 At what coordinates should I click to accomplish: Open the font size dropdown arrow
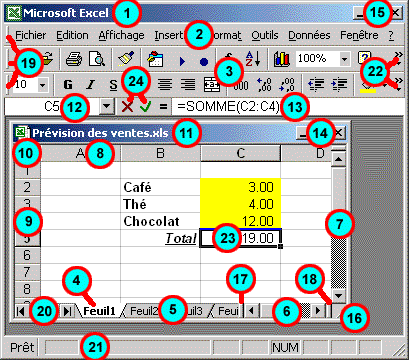point(42,85)
